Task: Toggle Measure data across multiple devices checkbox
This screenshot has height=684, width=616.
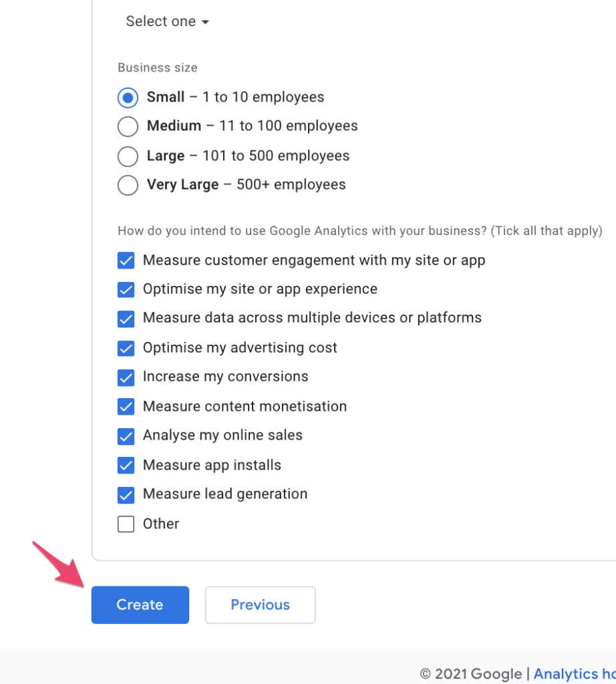Action: [126, 319]
